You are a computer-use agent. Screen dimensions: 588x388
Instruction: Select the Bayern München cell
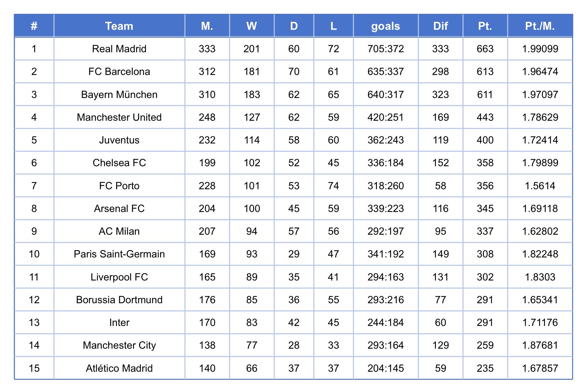[119, 95]
